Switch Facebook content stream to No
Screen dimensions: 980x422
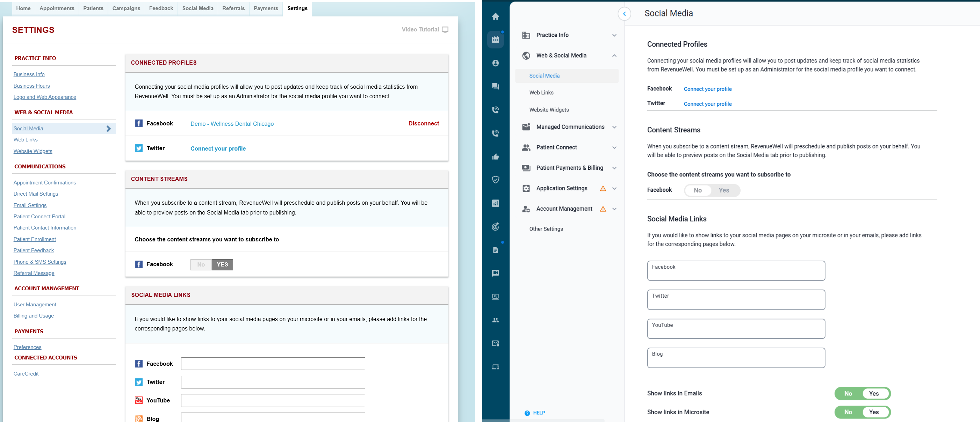point(201,264)
